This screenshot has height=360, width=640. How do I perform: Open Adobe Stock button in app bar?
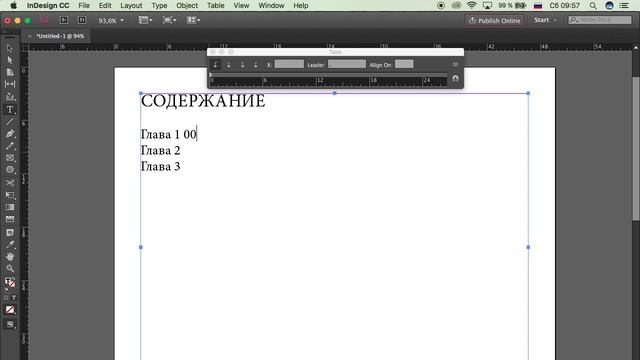click(82, 20)
